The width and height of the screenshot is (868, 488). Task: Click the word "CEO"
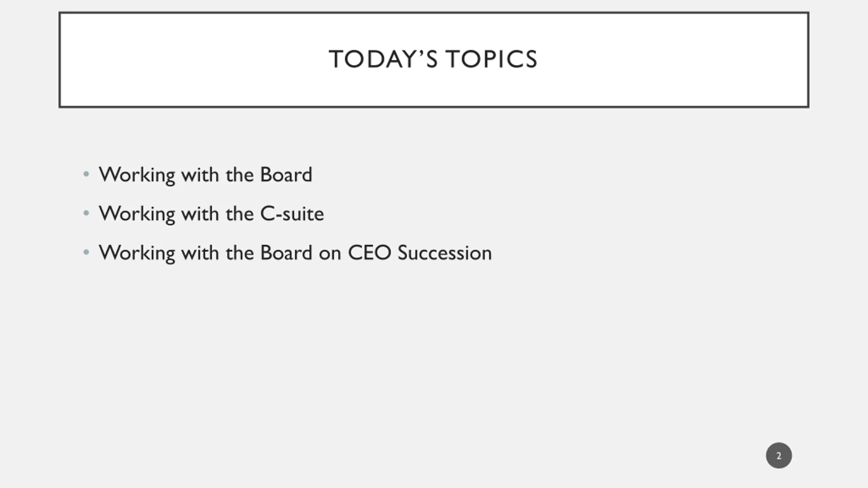pos(369,253)
